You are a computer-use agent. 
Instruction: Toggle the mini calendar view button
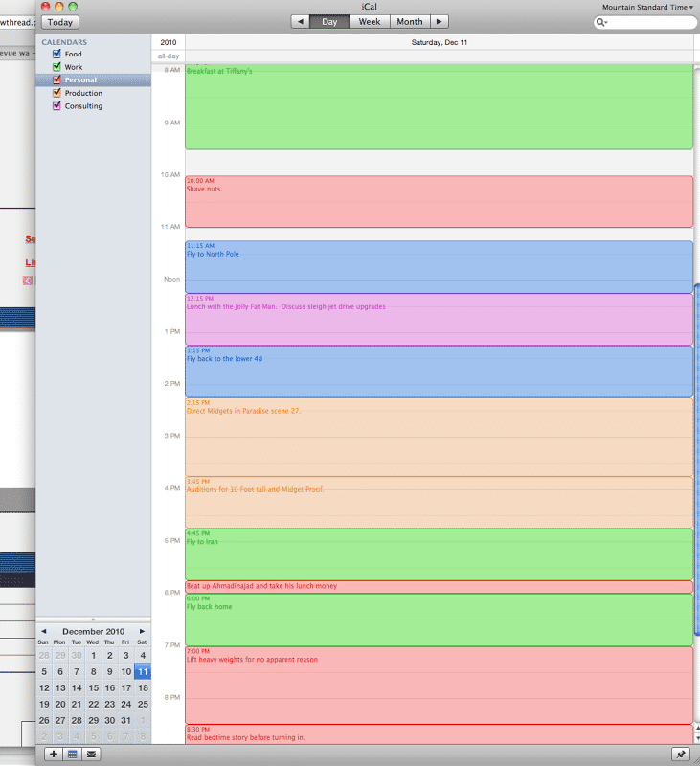(x=72, y=754)
